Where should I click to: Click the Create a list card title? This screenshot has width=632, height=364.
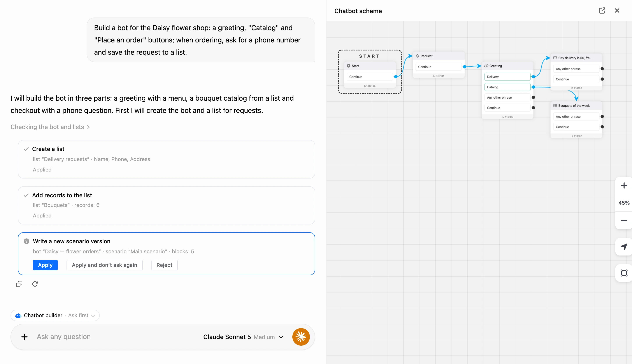click(48, 149)
